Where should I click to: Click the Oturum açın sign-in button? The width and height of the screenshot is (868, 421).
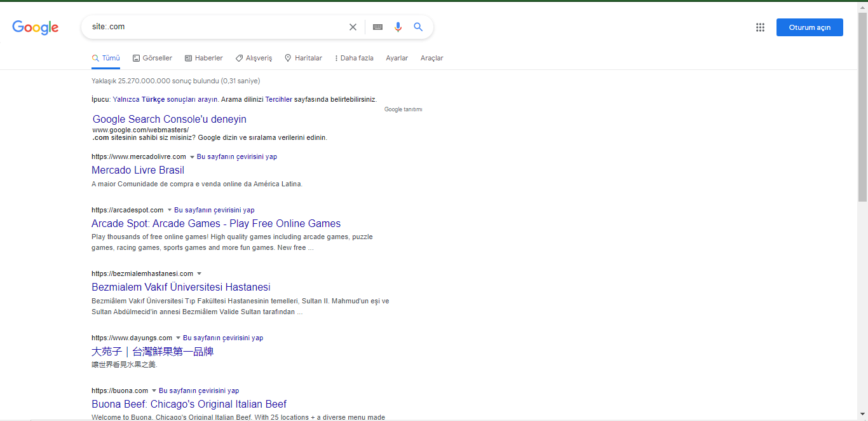click(810, 27)
